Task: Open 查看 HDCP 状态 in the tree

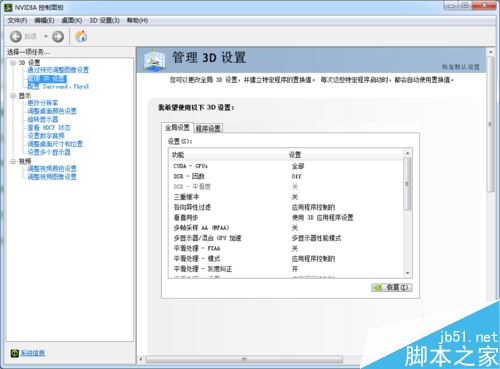Action: [49, 128]
